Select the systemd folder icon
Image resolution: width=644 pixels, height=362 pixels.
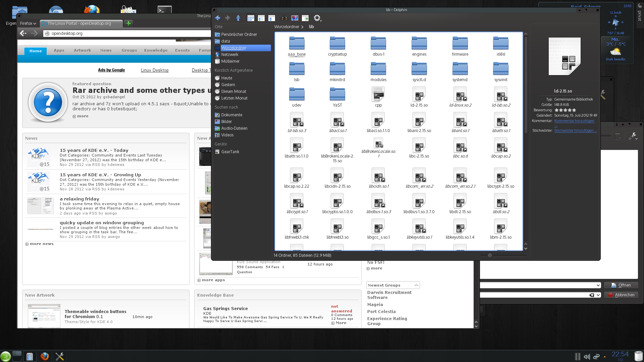[x=460, y=69]
